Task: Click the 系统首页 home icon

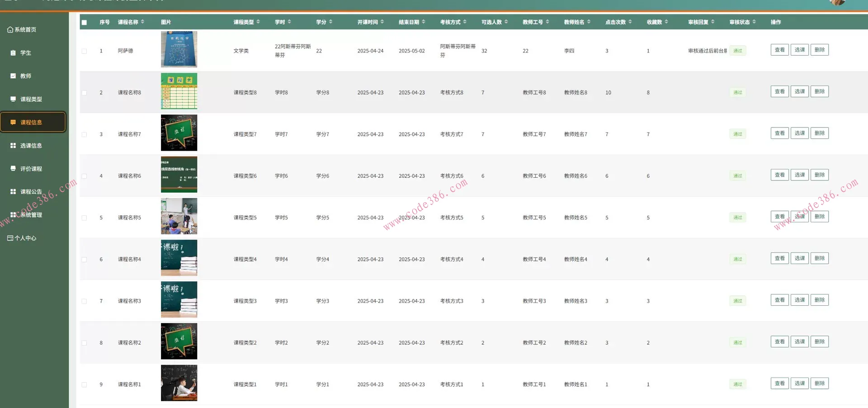Action: [10, 30]
